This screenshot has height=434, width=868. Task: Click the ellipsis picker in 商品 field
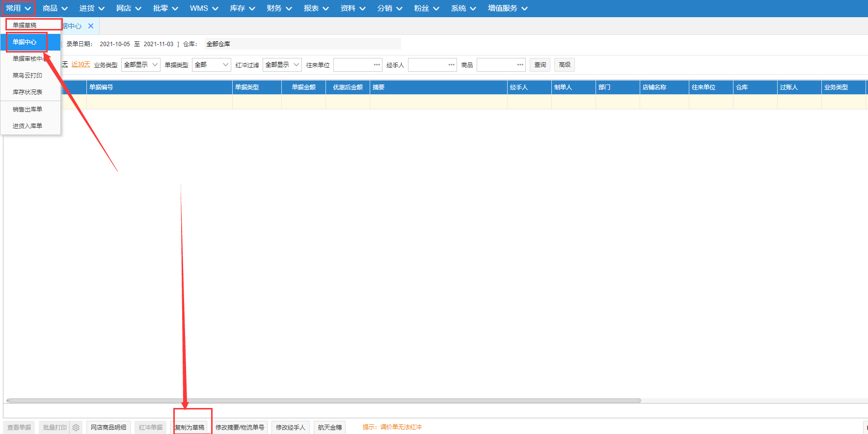[x=520, y=65]
